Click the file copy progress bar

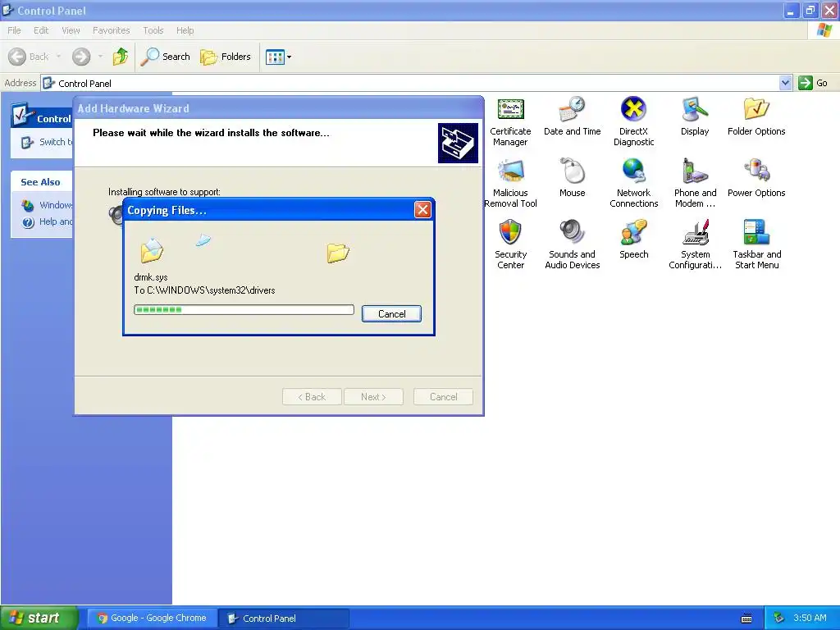pyautogui.click(x=244, y=309)
